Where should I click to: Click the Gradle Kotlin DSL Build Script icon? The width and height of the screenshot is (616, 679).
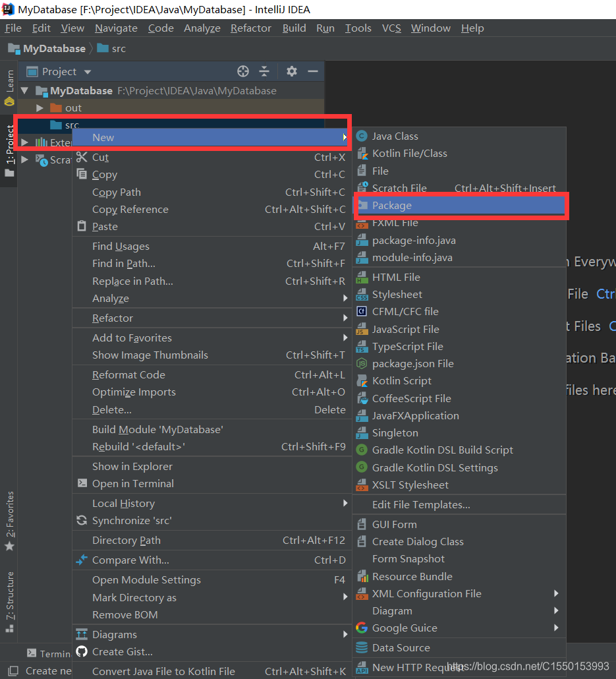click(x=362, y=450)
